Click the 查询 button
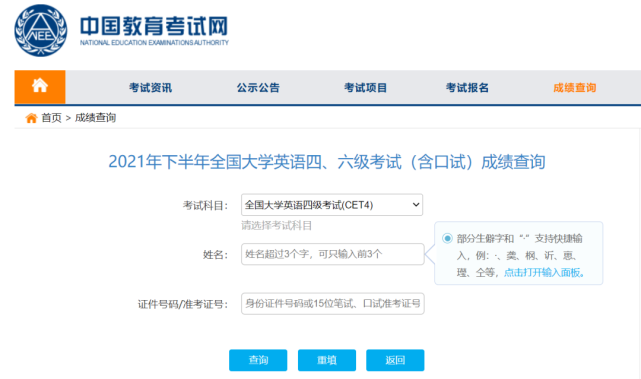Viewport: 641px width, 379px height. (x=258, y=360)
